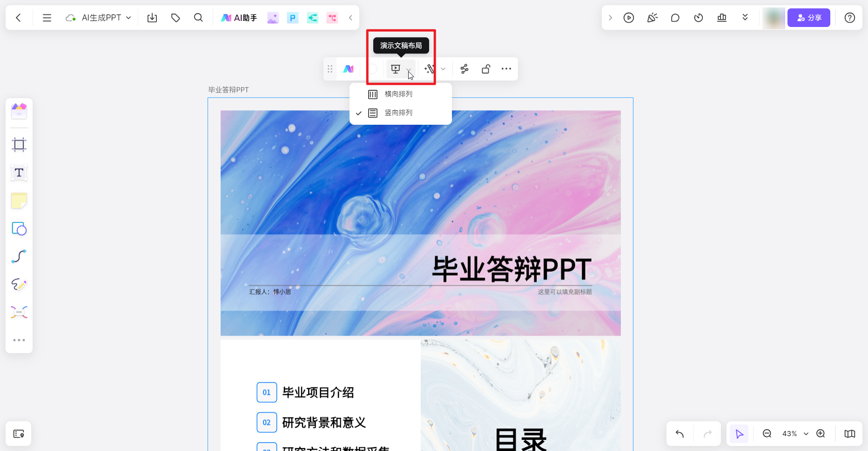Start presentation with play icon
The height and width of the screenshot is (451, 868).
click(629, 18)
